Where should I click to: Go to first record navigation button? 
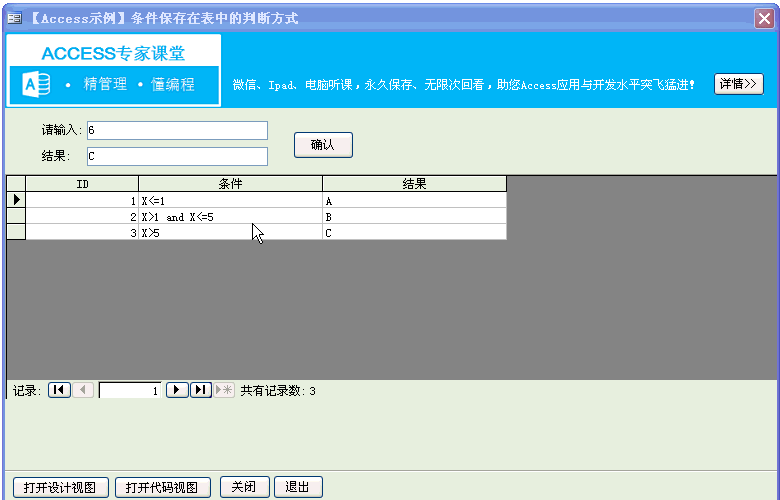[x=59, y=390]
